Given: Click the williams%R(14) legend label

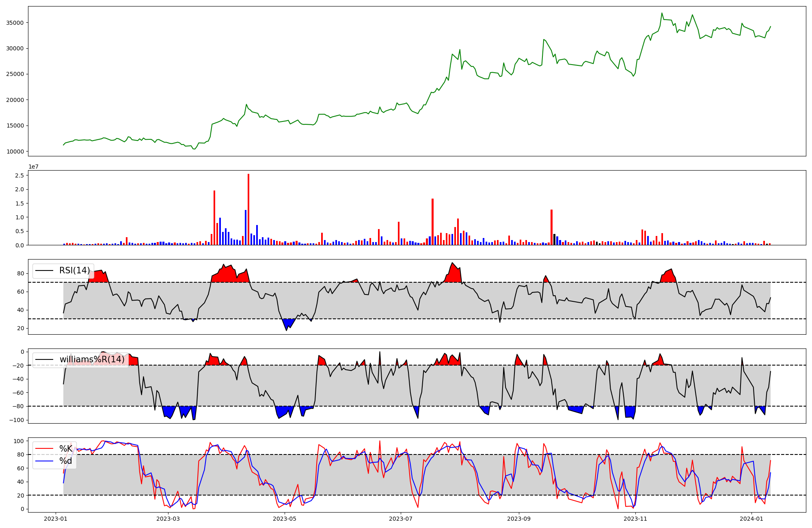Looking at the screenshot, I should tap(92, 359).
